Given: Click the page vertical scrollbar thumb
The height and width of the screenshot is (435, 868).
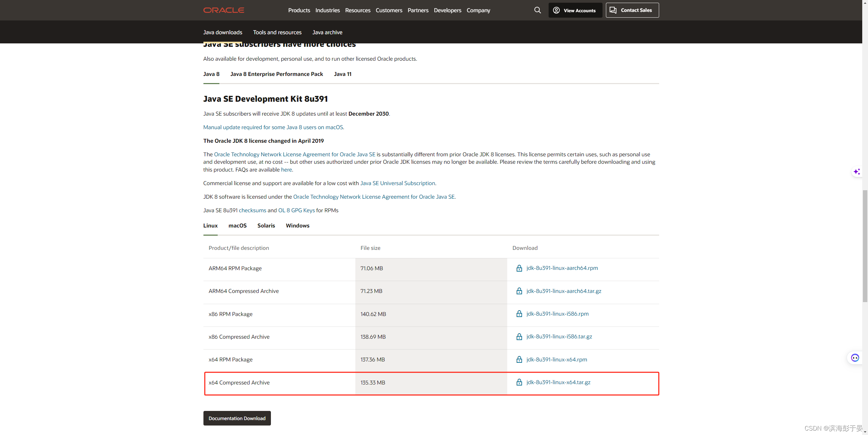Looking at the screenshot, I should click(x=865, y=246).
